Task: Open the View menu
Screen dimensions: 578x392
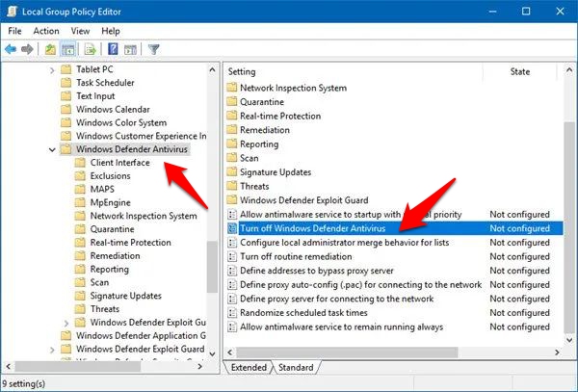Action: (x=80, y=31)
